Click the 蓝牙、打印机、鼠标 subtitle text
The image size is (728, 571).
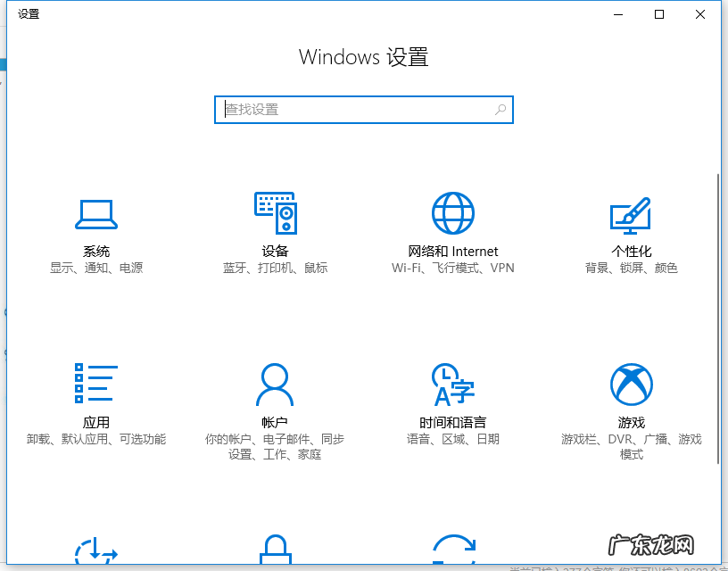(275, 266)
